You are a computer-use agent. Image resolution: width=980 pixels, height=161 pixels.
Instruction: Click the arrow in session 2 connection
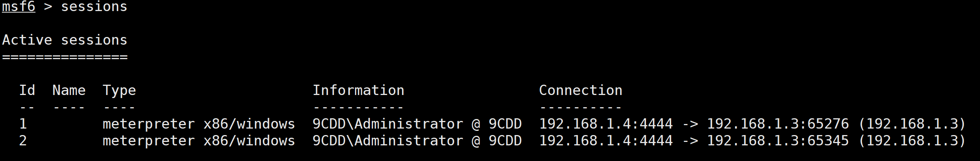(690, 141)
